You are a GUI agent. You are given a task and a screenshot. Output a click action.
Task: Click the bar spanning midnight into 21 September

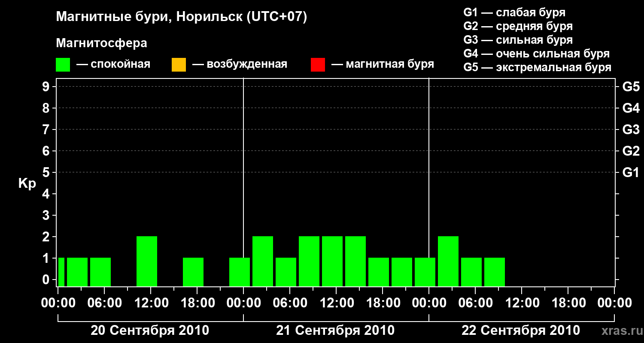pyautogui.click(x=240, y=272)
